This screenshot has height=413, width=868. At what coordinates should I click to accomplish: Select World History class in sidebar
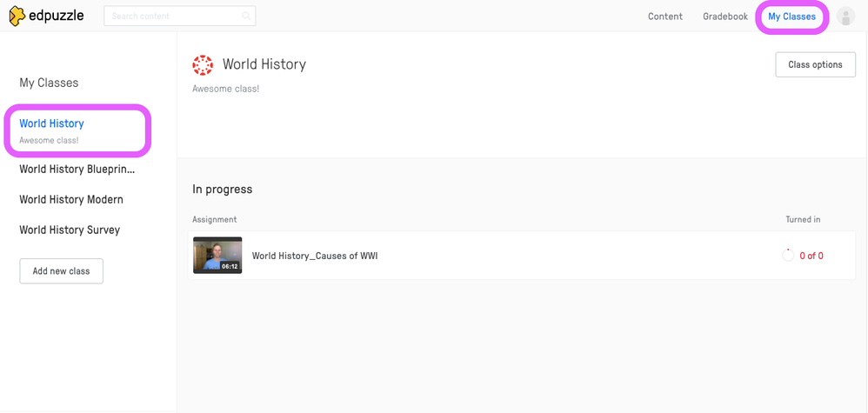[x=52, y=123]
